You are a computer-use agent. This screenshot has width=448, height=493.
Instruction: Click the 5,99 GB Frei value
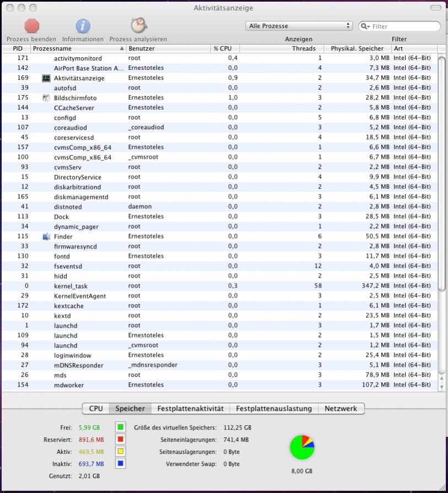click(x=89, y=427)
